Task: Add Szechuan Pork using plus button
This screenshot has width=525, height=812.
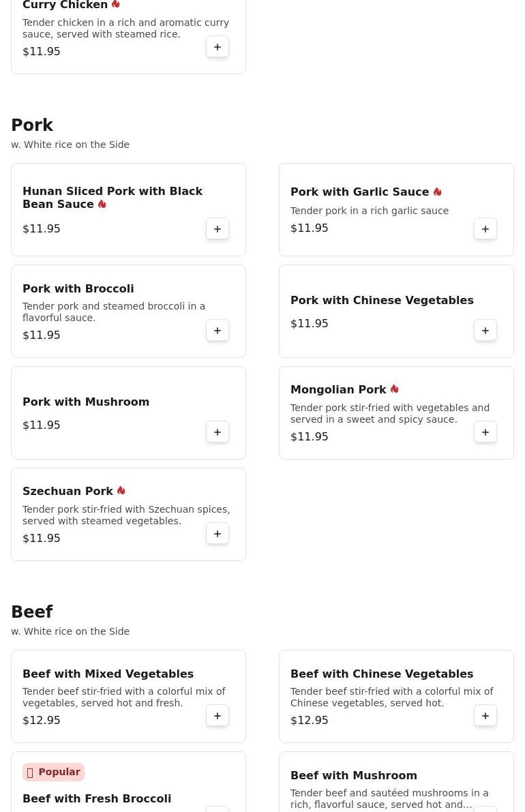Action: pyautogui.click(x=217, y=534)
